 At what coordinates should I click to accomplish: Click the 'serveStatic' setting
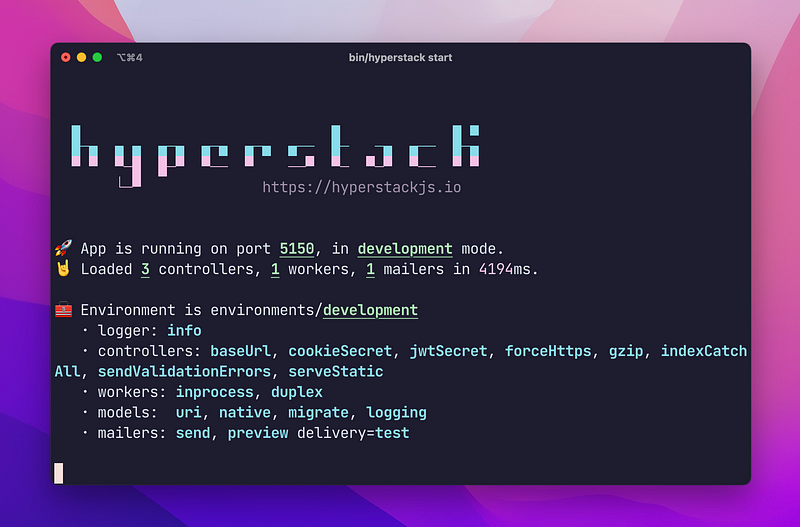(336, 371)
